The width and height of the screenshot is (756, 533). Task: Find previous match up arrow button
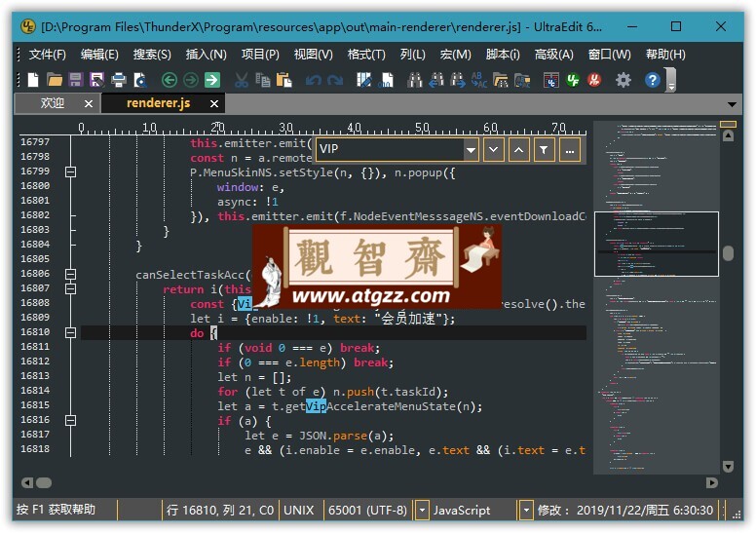(518, 149)
